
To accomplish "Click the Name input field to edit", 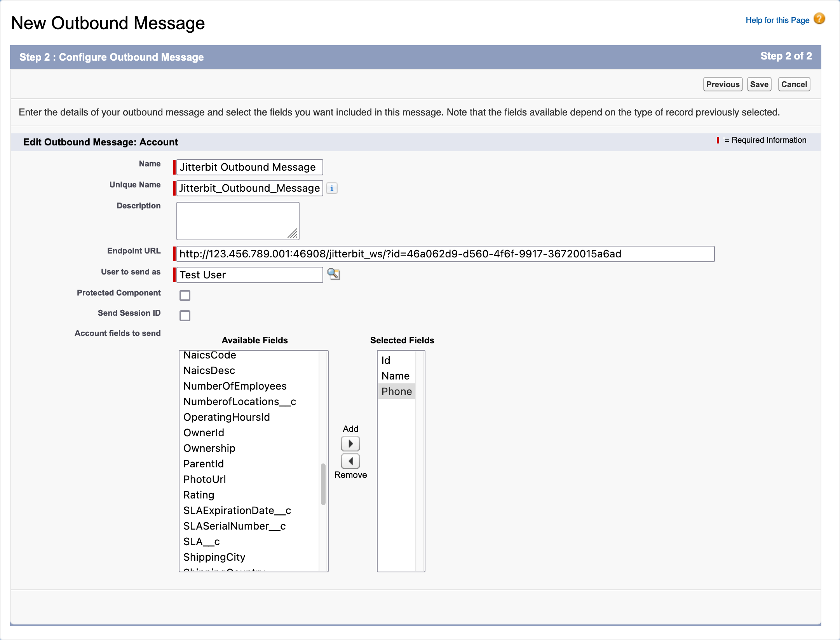I will pyautogui.click(x=248, y=167).
